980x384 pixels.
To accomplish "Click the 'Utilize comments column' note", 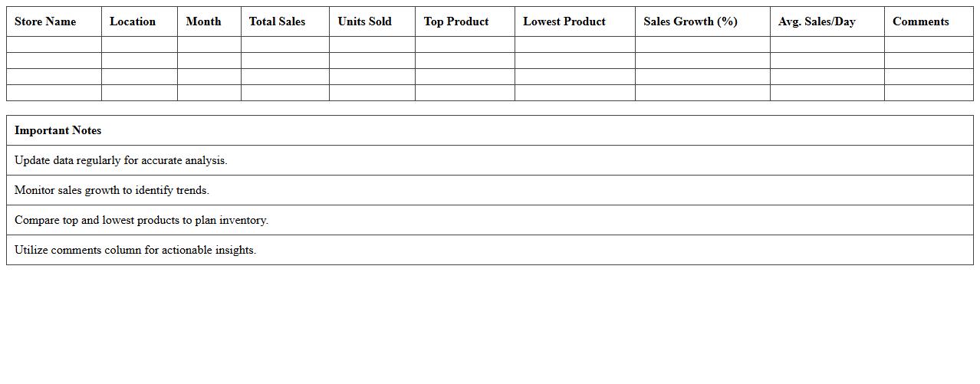I will [x=135, y=250].
